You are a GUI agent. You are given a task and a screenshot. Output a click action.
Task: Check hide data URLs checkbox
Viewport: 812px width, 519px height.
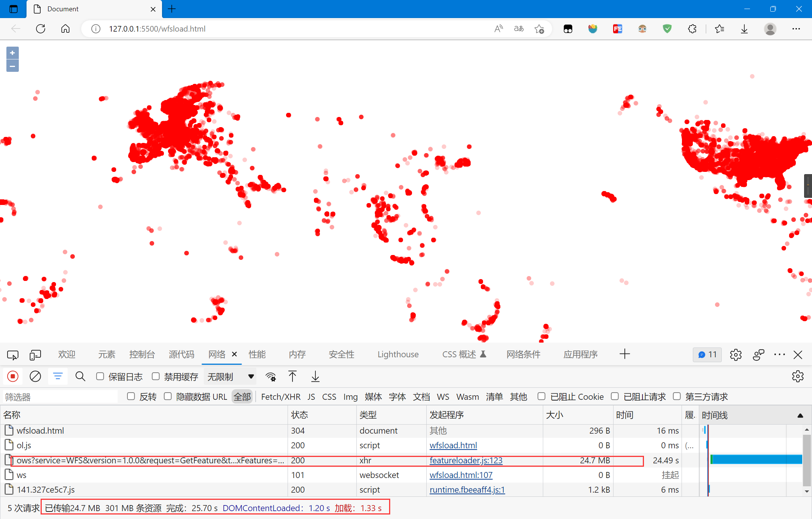(x=168, y=396)
